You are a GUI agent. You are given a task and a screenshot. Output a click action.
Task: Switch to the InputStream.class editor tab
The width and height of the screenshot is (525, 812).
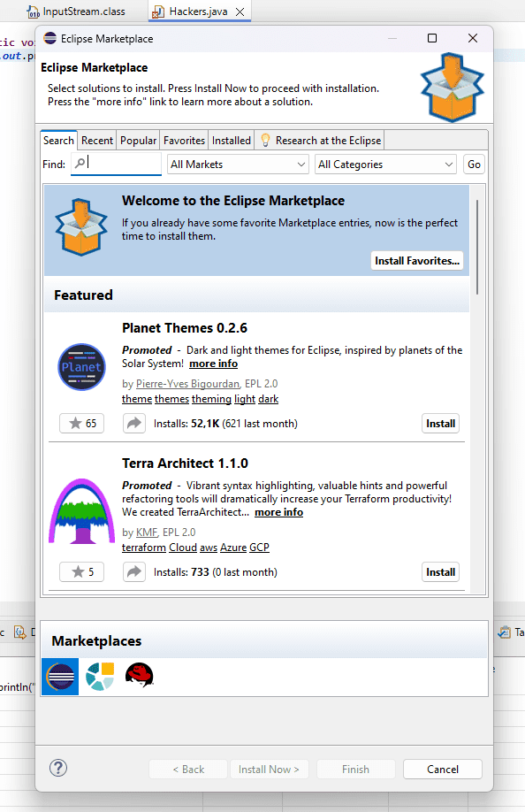[76, 11]
